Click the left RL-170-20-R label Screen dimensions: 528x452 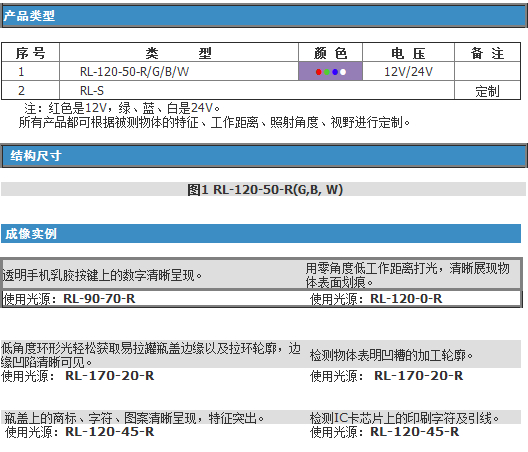tap(109, 376)
